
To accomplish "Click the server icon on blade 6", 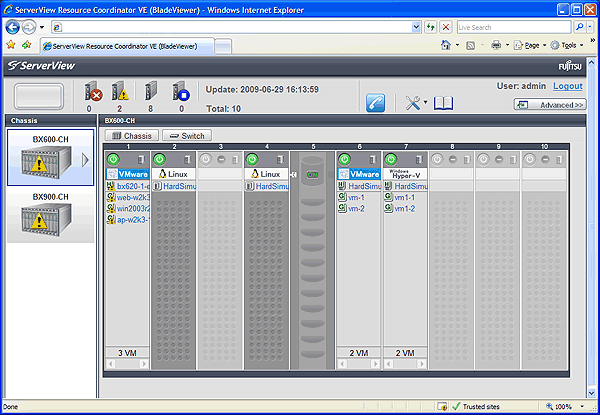I will [x=373, y=159].
